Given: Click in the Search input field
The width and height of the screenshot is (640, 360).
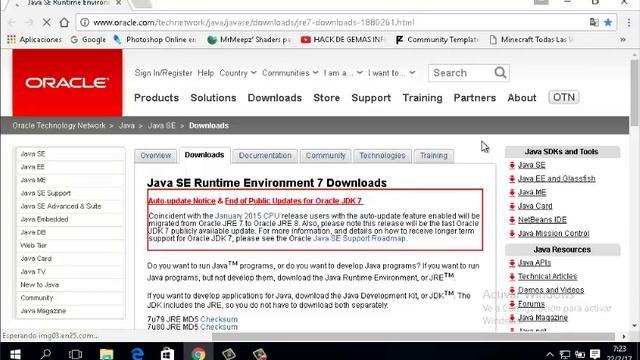Looking at the screenshot, I should (x=460, y=73).
